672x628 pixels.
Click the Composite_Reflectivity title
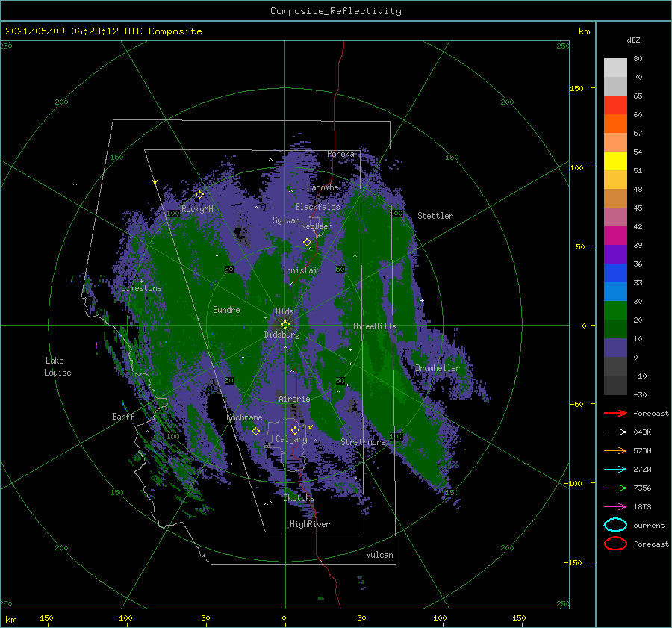click(x=336, y=11)
